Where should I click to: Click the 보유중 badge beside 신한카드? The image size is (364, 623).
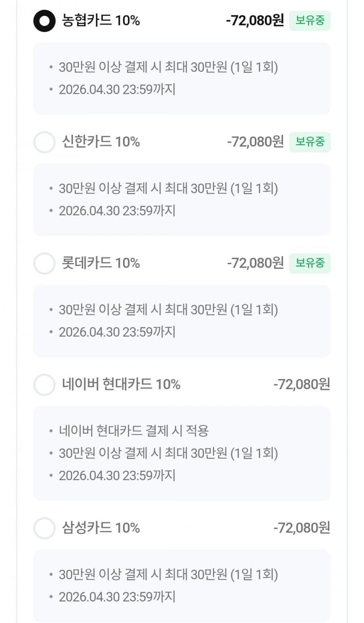pos(310,142)
